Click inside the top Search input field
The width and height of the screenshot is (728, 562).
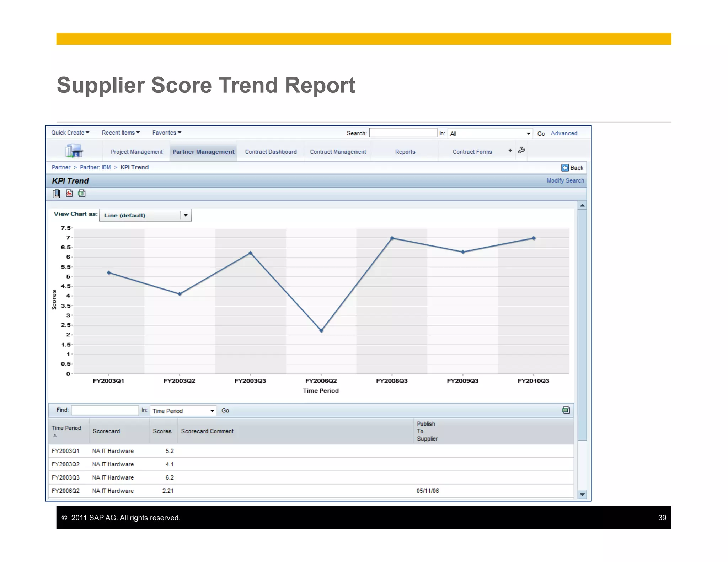[403, 133]
